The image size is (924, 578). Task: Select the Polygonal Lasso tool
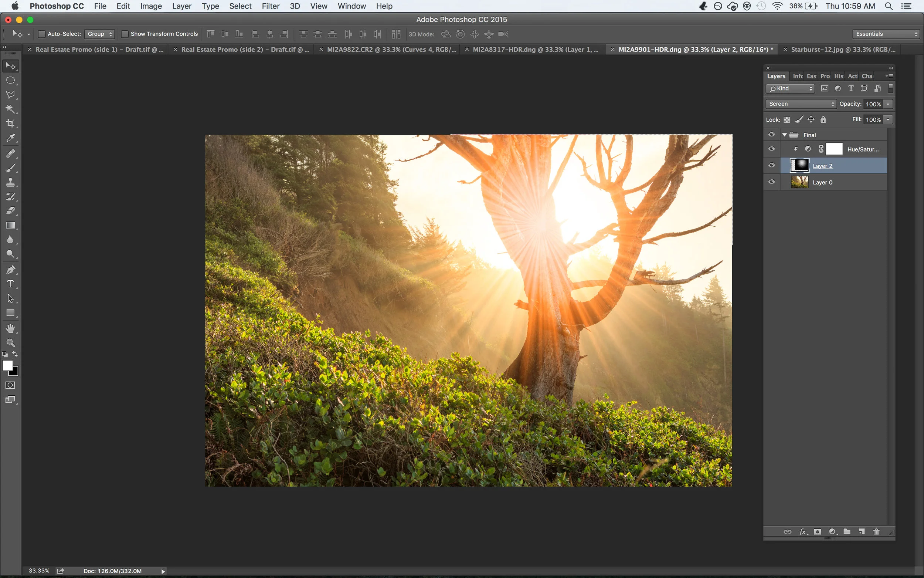click(x=10, y=95)
